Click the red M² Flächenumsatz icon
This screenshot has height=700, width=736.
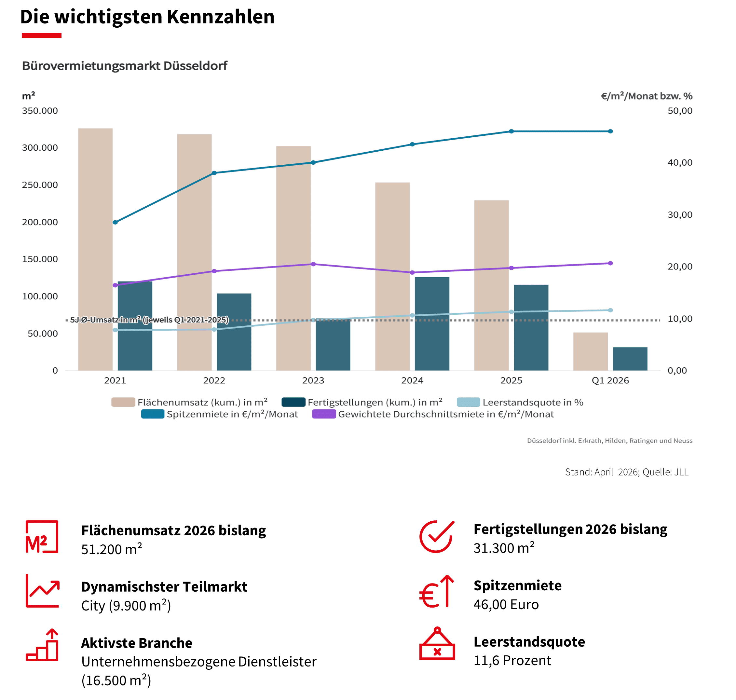(42, 537)
